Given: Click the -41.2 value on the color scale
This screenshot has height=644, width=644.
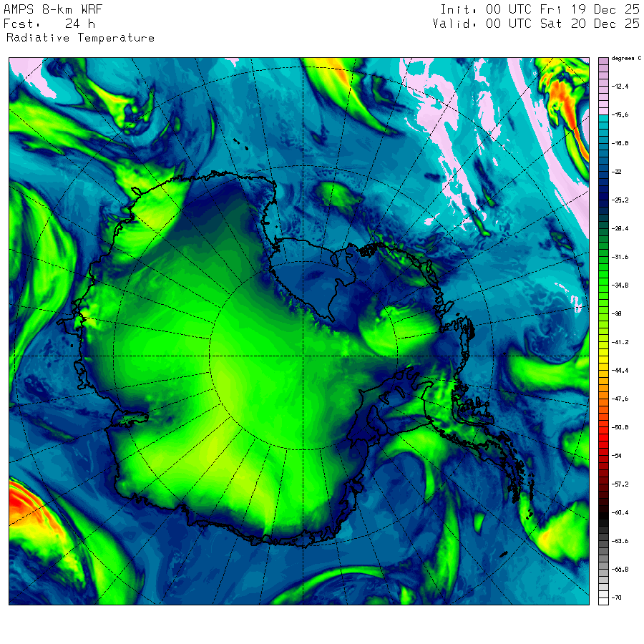Looking at the screenshot, I should coord(620,342).
